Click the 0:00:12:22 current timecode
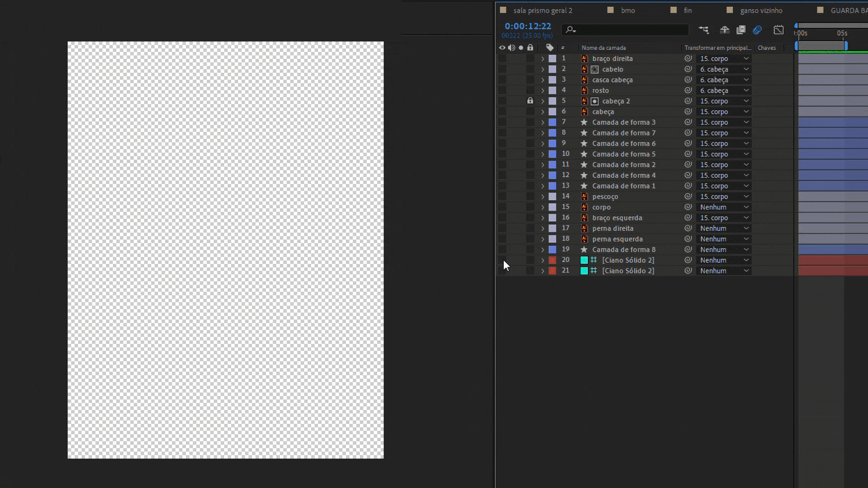Screen dimensions: 868x488 pos(528,26)
